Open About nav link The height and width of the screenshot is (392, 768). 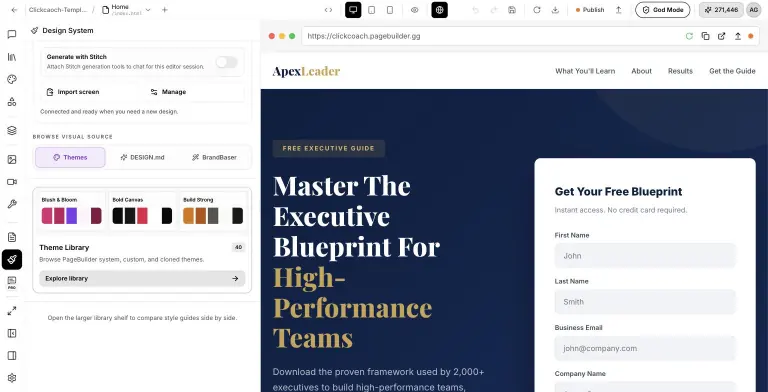point(641,71)
